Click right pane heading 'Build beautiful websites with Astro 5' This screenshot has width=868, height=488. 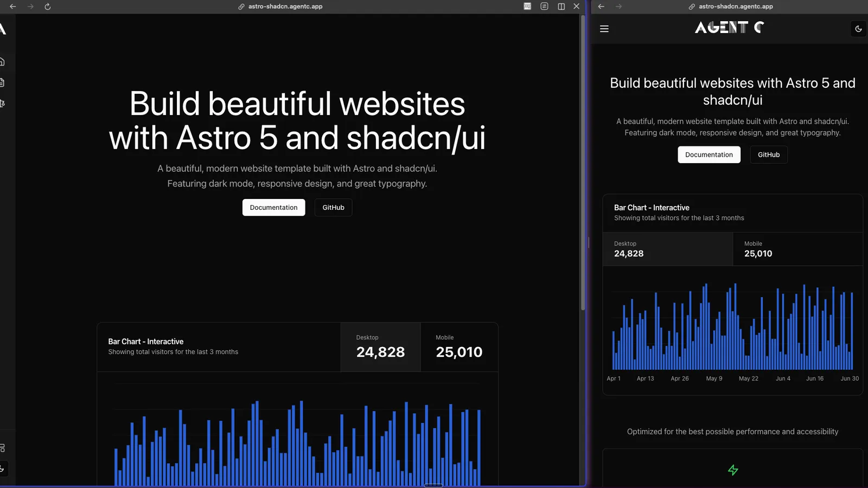(732, 91)
